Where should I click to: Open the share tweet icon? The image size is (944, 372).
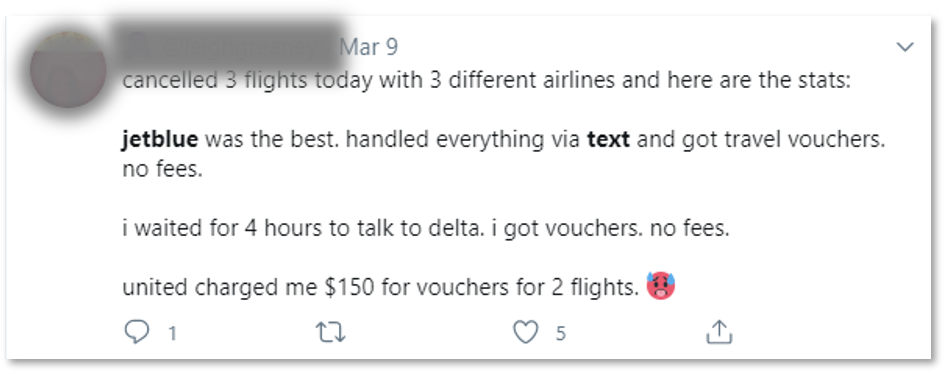coord(718,332)
